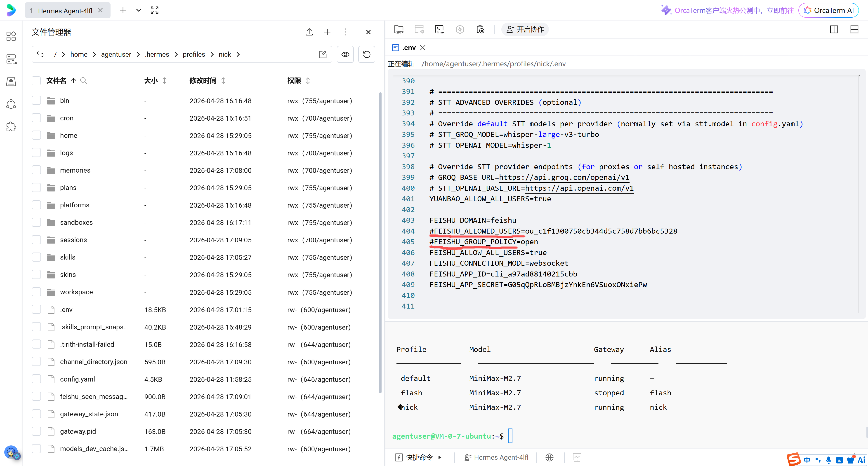Search file names with the magnifier icon

coord(84,80)
